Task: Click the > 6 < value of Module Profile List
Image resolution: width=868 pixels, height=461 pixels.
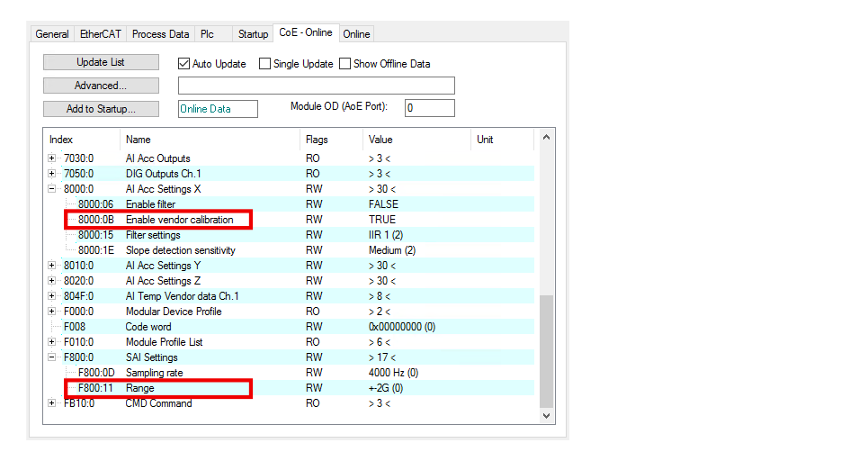Action: (x=380, y=342)
